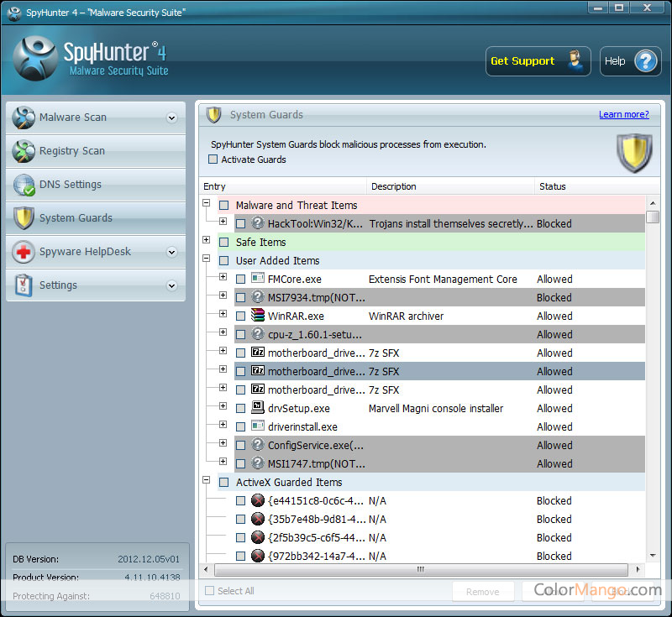Expand the Spyware HelpDesk dropdown arrow
Viewport: 672px width, 617px height.
tap(172, 252)
